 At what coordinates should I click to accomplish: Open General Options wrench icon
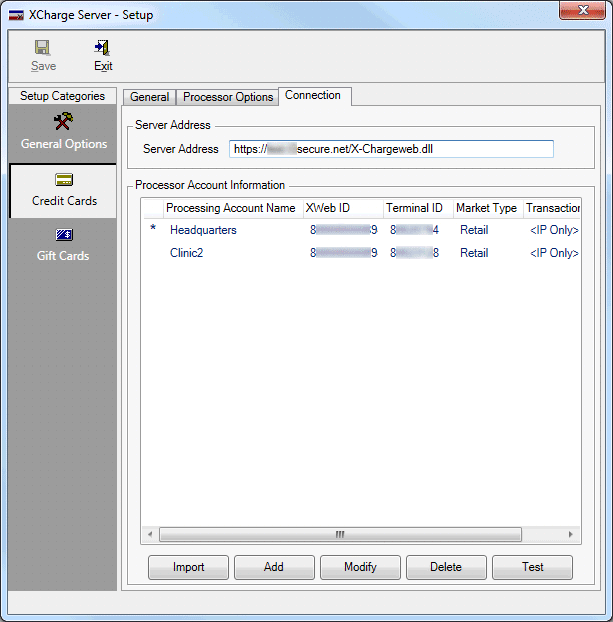tap(64, 122)
